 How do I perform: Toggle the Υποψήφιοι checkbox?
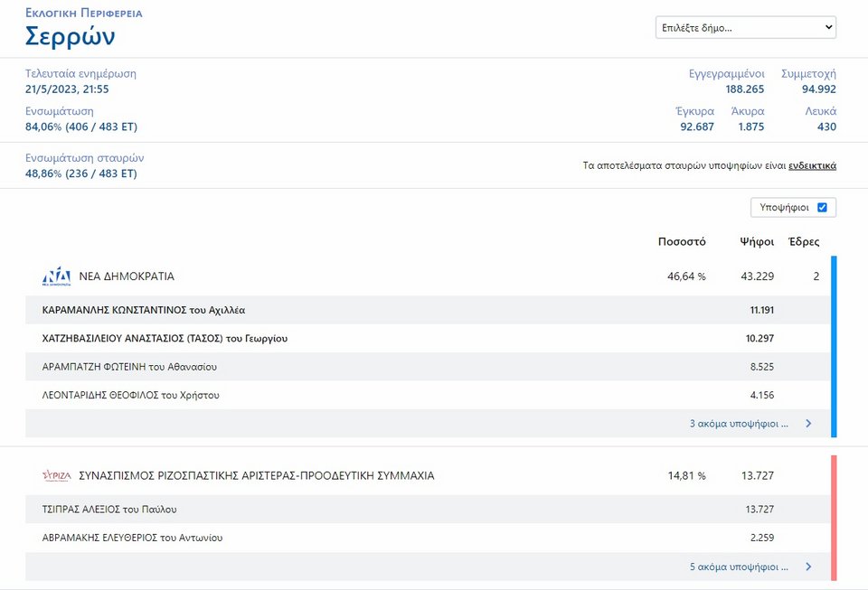822,208
